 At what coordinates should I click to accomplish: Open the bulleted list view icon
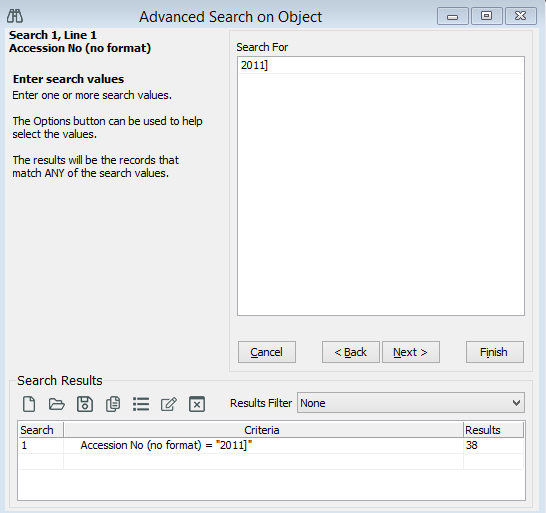(141, 404)
